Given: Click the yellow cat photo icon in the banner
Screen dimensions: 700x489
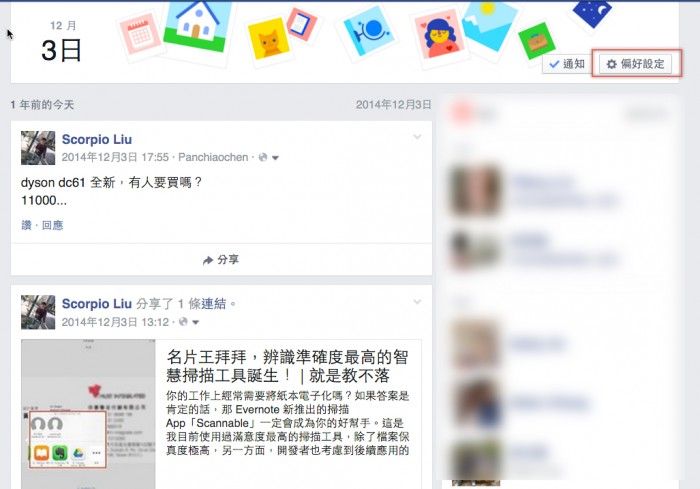Looking at the screenshot, I should [x=269, y=39].
